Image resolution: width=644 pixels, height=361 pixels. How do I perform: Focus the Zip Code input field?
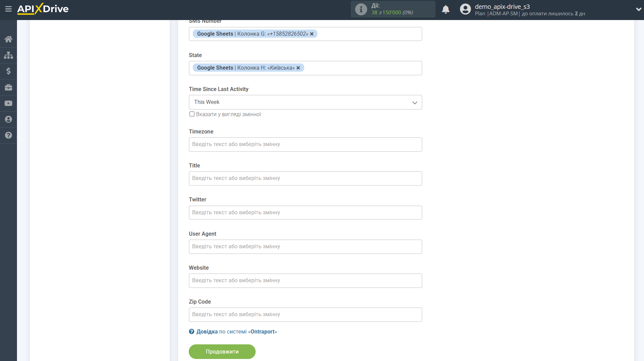pyautogui.click(x=305, y=314)
